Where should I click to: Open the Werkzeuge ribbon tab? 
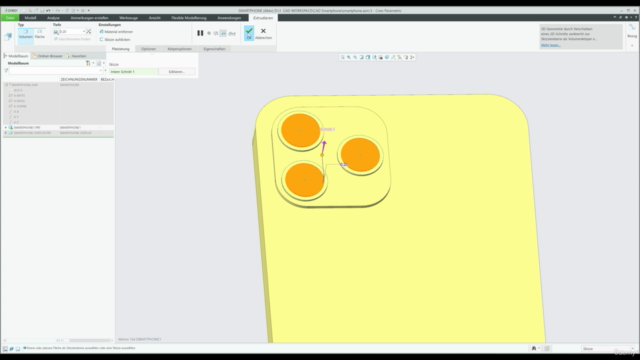coord(128,18)
